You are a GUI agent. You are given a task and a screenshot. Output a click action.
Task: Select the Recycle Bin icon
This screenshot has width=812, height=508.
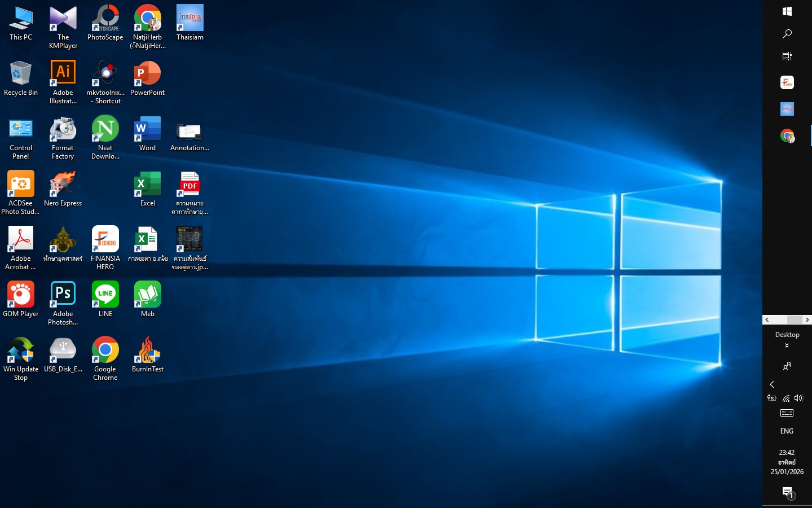[21, 78]
